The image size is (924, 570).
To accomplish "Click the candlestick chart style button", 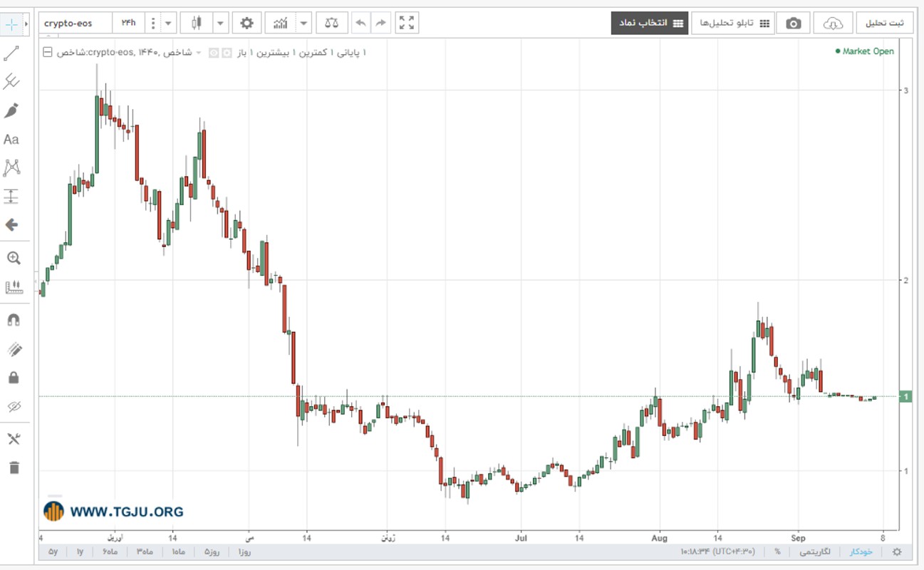I will (x=196, y=23).
